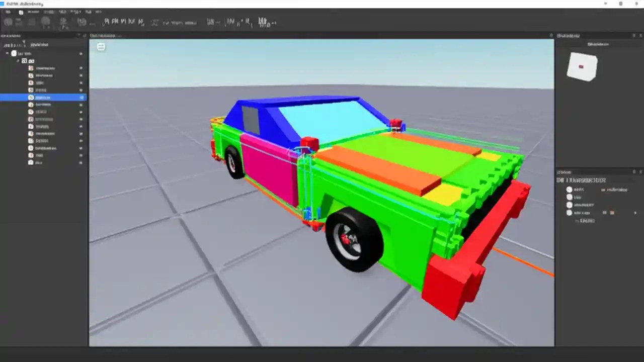
Task: Collapse the Workspace node in the Explorer
Action: click(x=7, y=53)
